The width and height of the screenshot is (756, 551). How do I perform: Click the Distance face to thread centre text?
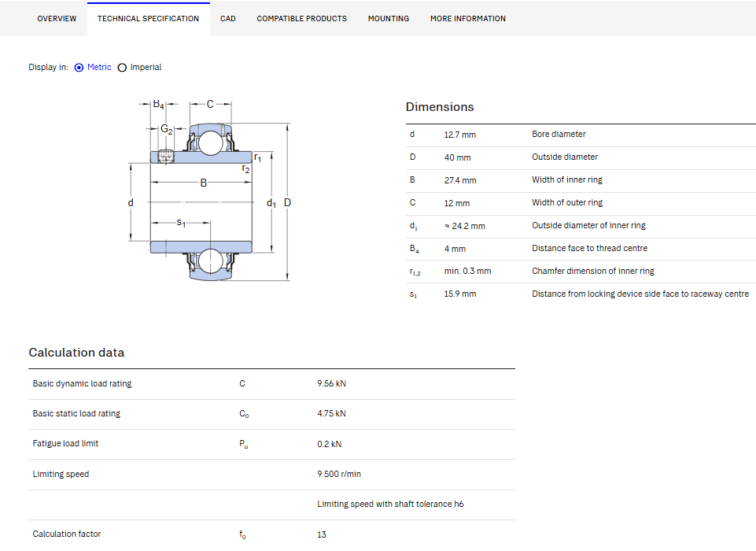click(590, 248)
